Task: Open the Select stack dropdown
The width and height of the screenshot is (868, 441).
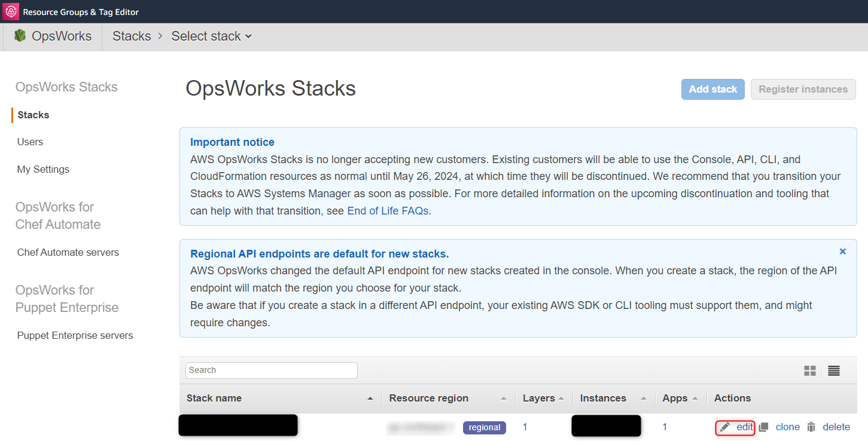Action: click(x=211, y=36)
